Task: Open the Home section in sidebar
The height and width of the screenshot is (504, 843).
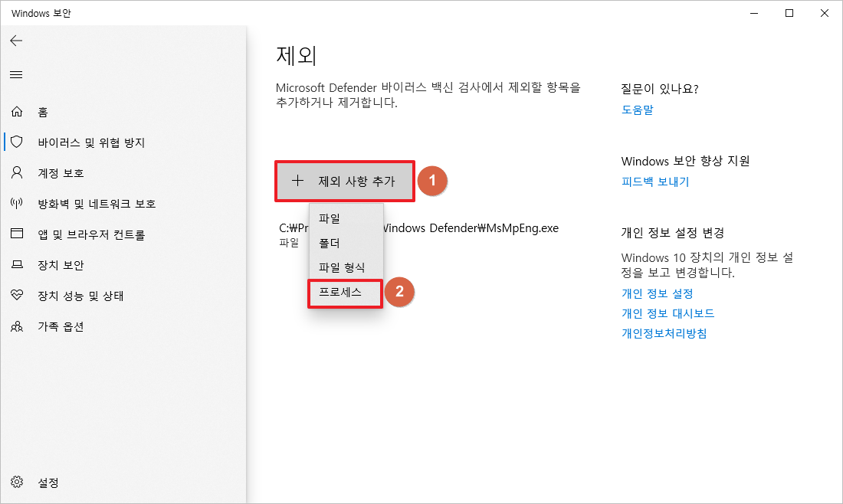Action: tap(46, 111)
